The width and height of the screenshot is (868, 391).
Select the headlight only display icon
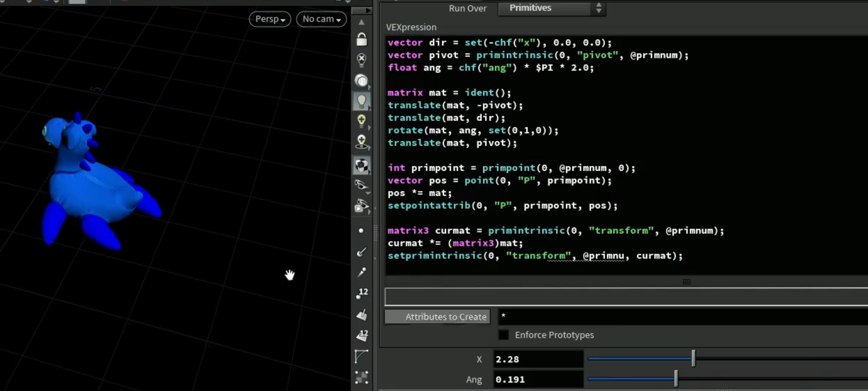[362, 81]
